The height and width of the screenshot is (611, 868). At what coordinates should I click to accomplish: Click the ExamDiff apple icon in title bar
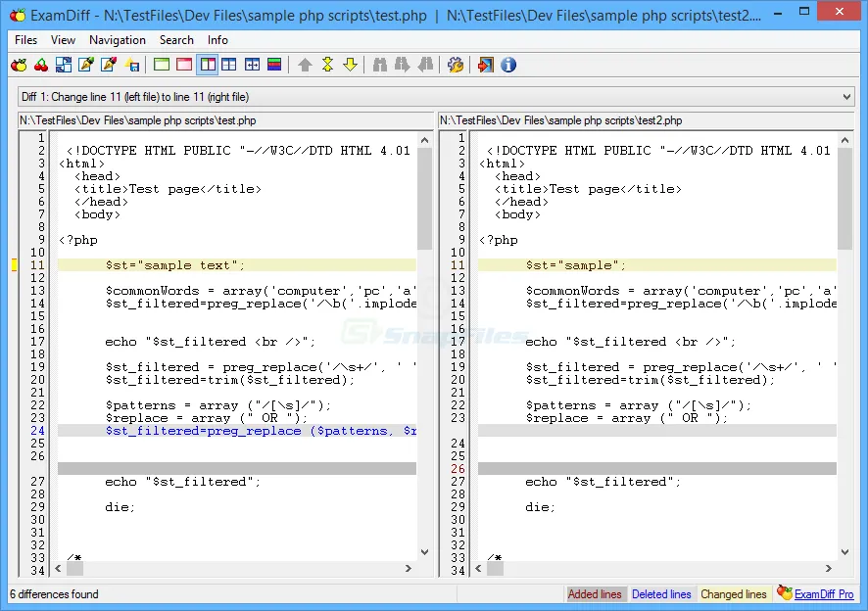click(x=18, y=15)
